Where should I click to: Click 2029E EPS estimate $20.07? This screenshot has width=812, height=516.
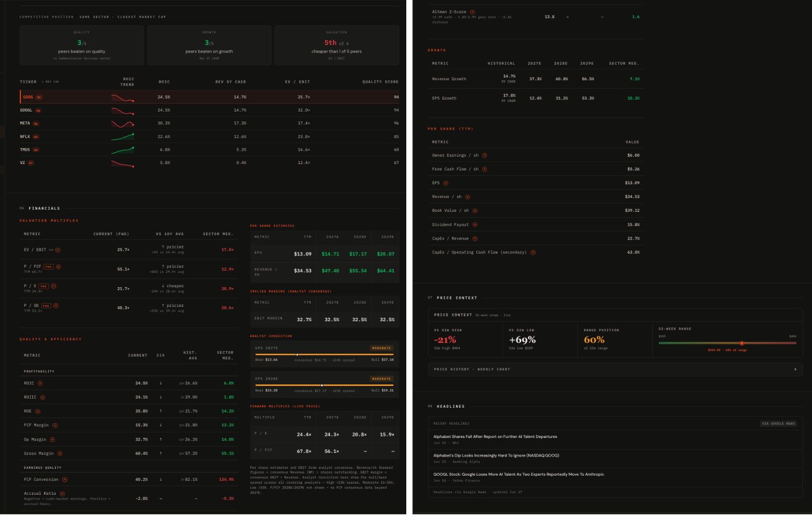coord(386,254)
